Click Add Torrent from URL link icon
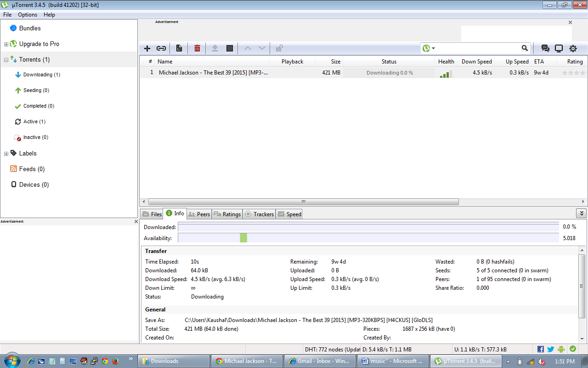Screen dimensions: 588x368 click(x=161, y=48)
